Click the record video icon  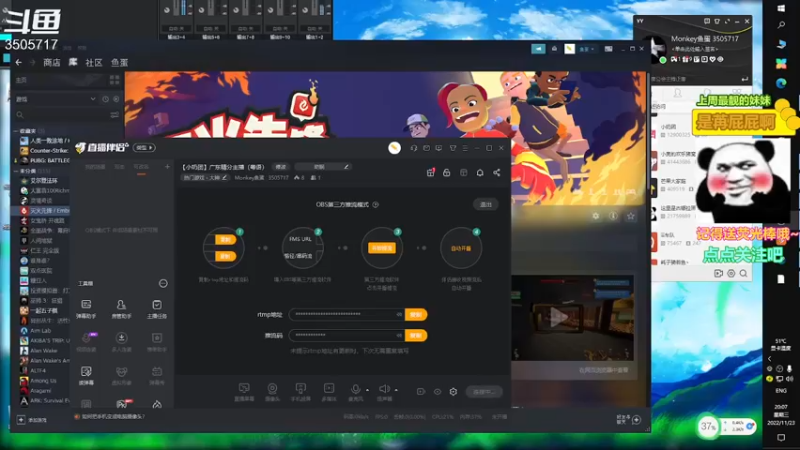tap(421, 391)
